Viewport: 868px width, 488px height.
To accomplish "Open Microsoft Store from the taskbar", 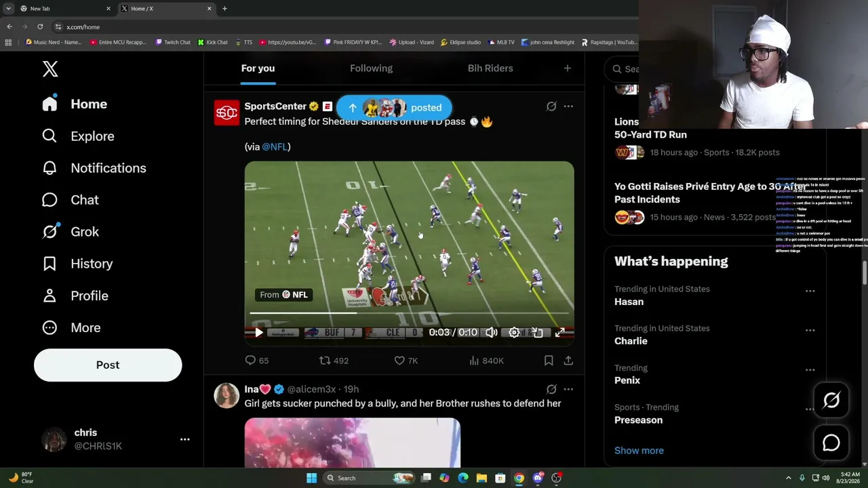I will (500, 478).
